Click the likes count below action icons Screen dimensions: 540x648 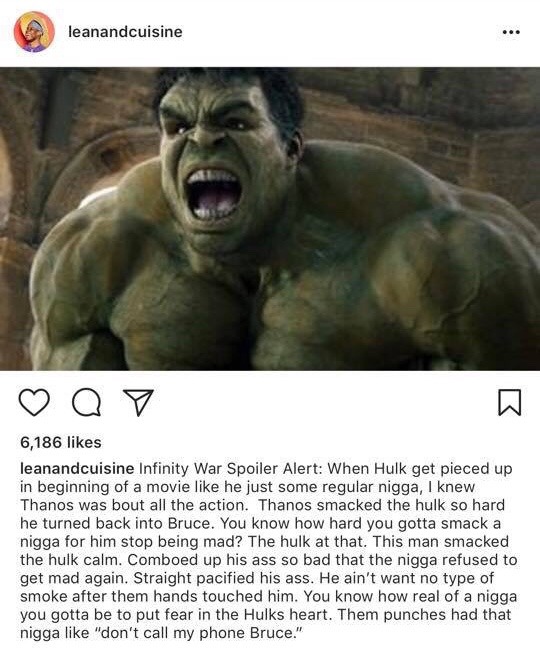[x=61, y=442]
